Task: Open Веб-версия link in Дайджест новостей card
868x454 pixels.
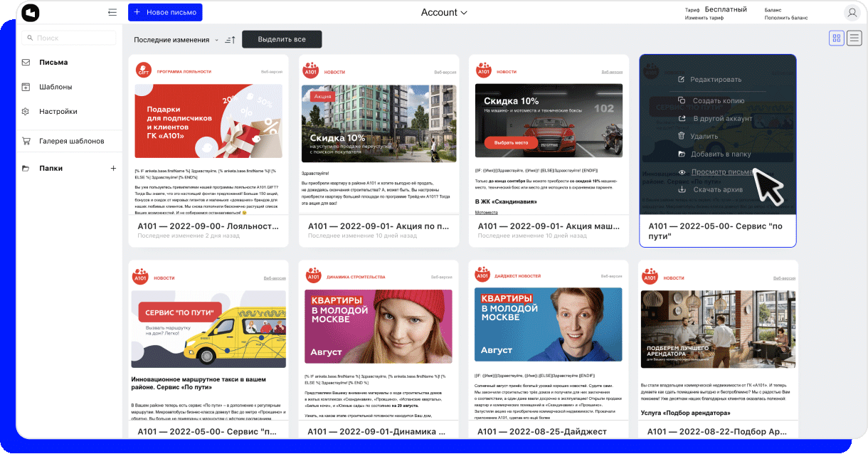Action: click(x=611, y=276)
